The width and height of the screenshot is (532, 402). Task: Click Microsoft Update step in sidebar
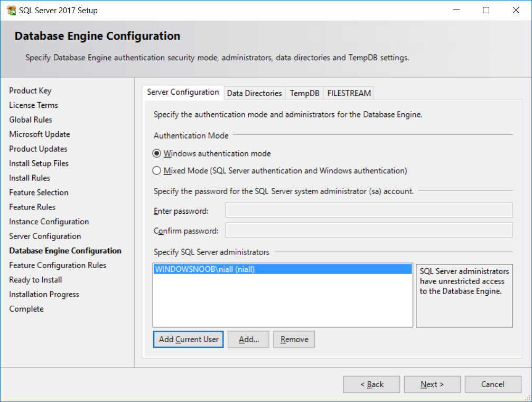coord(40,134)
